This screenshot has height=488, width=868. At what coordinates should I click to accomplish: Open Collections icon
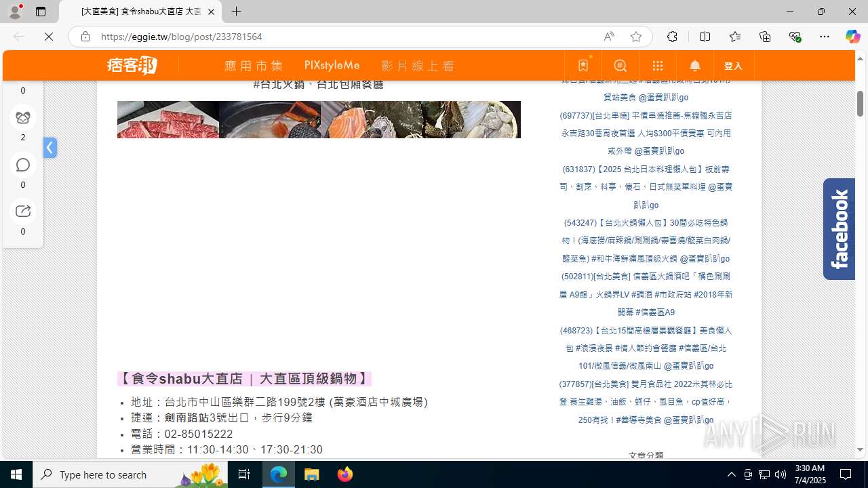tap(765, 37)
